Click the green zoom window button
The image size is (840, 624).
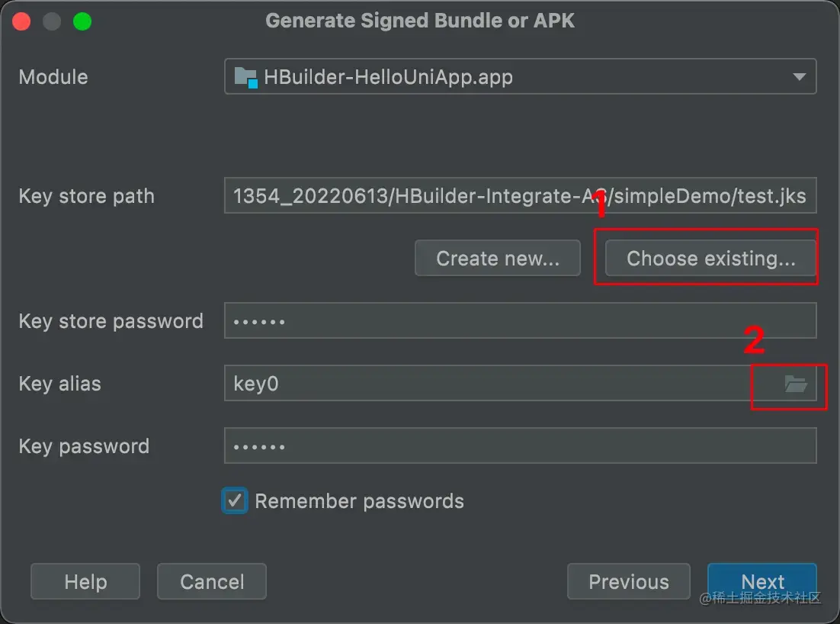pyautogui.click(x=82, y=21)
